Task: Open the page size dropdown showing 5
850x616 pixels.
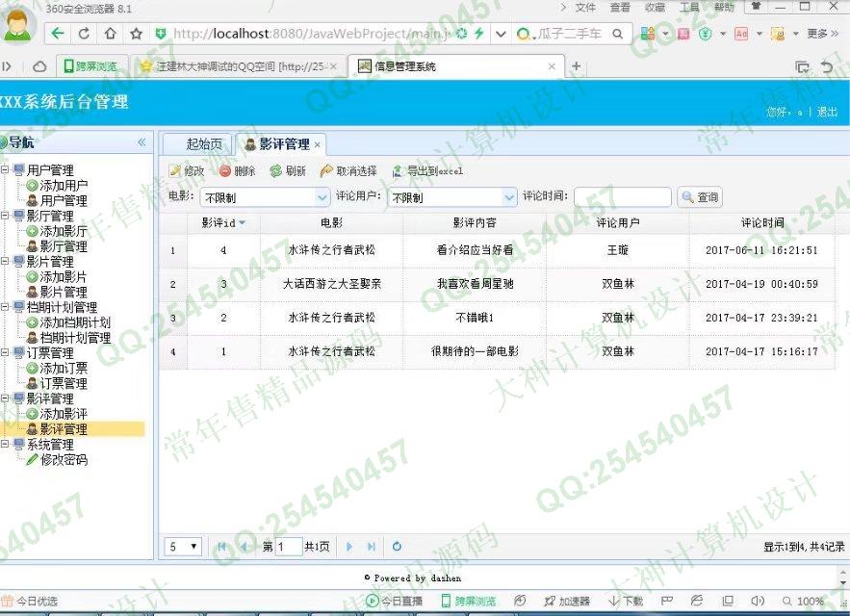Action: [x=183, y=547]
